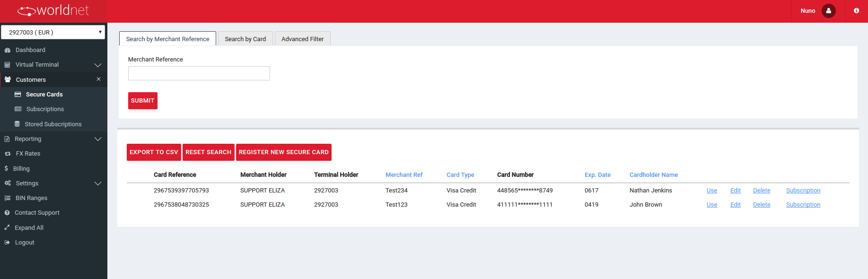Sort by Merchant Ref column header

click(x=404, y=175)
